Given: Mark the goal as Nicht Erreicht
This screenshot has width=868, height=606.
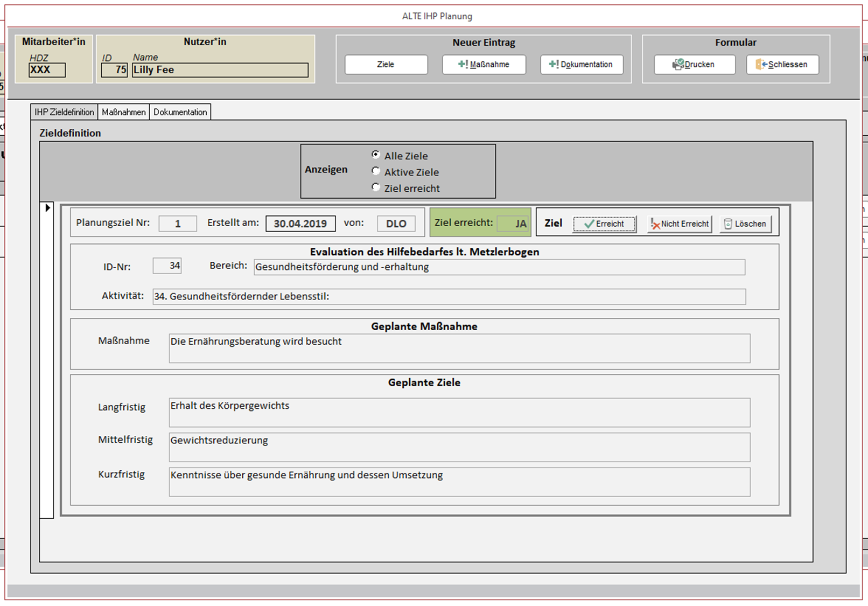Looking at the screenshot, I should (x=680, y=224).
